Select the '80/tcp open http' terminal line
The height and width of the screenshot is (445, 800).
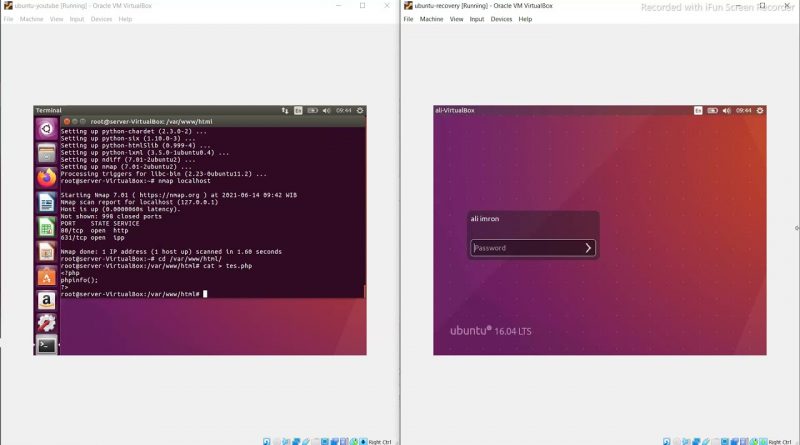tap(94, 231)
